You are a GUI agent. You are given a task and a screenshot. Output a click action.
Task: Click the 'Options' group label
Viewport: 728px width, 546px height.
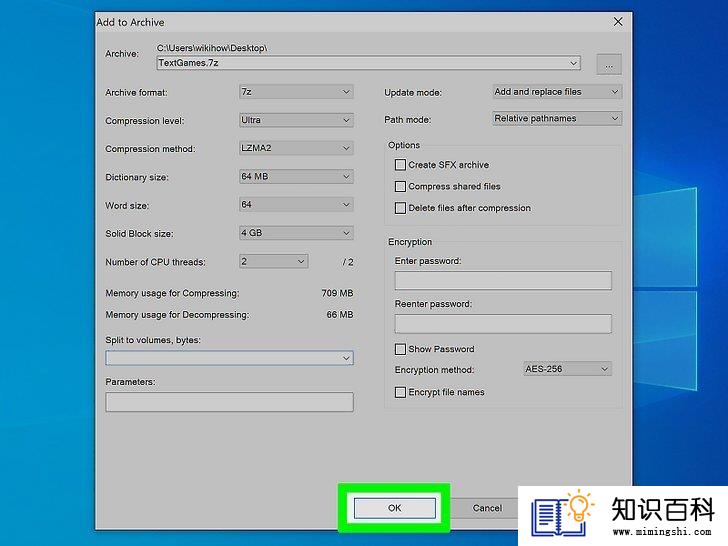(404, 145)
